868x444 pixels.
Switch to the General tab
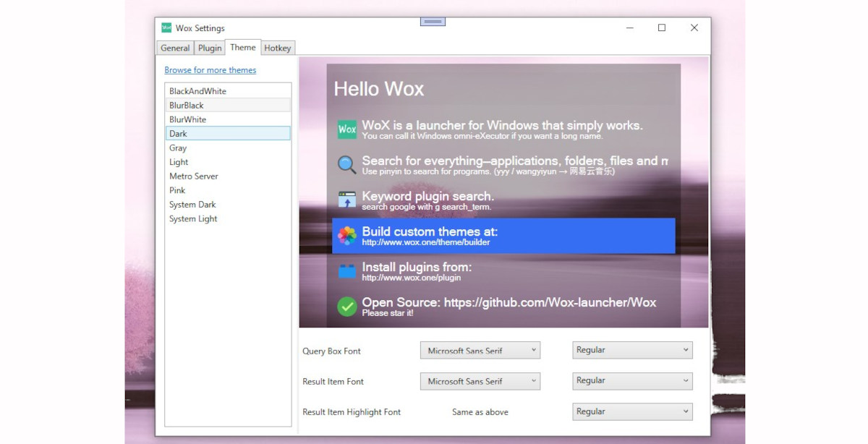(175, 48)
